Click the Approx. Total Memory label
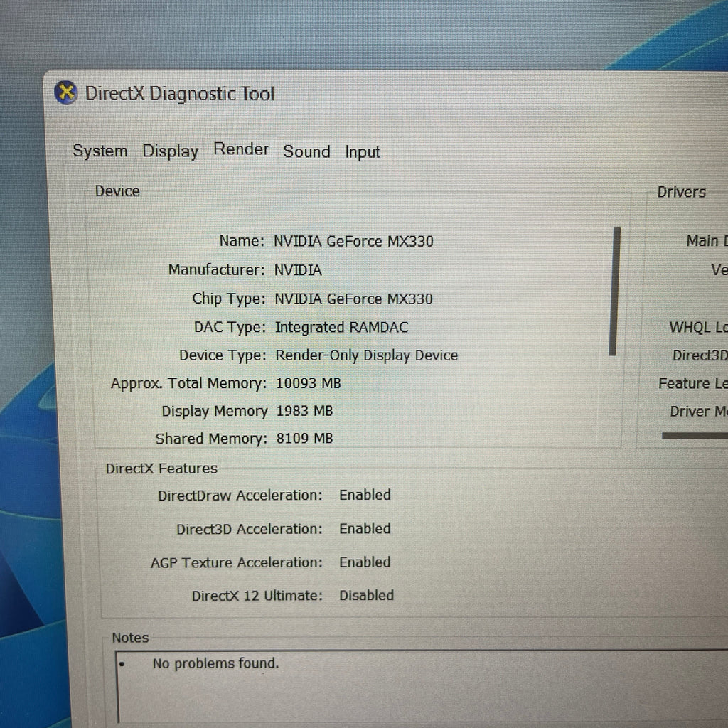The image size is (728, 728). [188, 383]
